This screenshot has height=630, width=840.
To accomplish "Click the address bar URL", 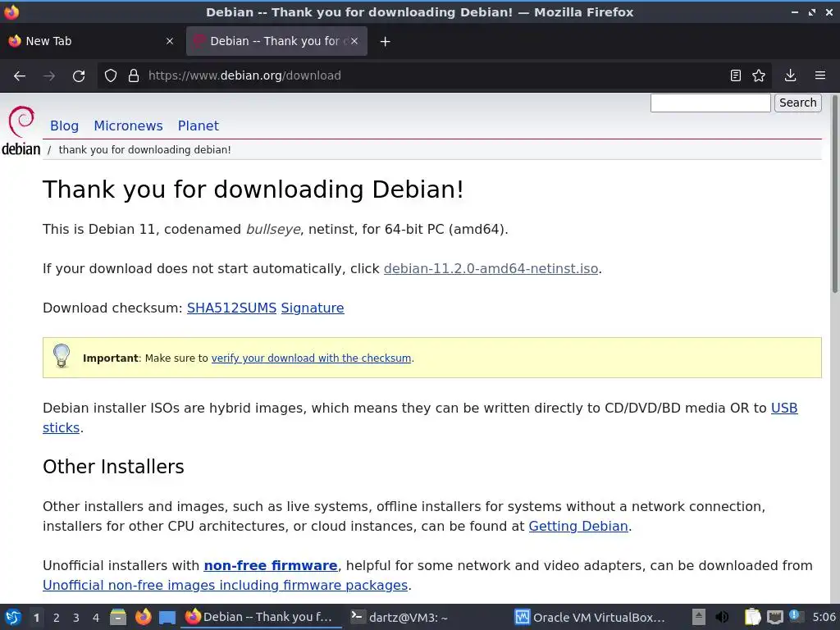I will 244,75.
